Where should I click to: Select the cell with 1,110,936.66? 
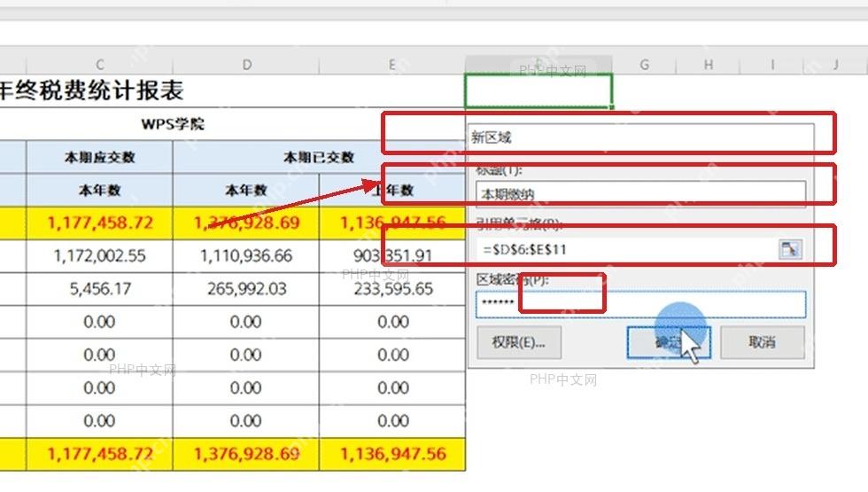(x=246, y=256)
